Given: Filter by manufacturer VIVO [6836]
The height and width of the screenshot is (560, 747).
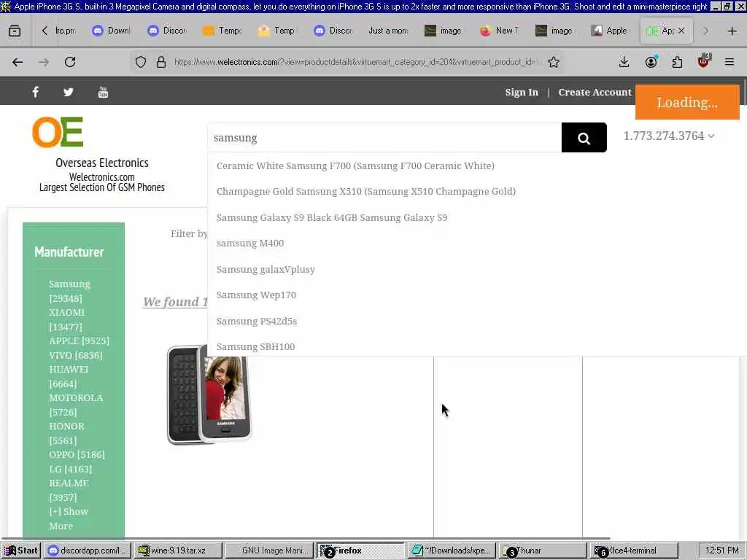Looking at the screenshot, I should point(76,355).
